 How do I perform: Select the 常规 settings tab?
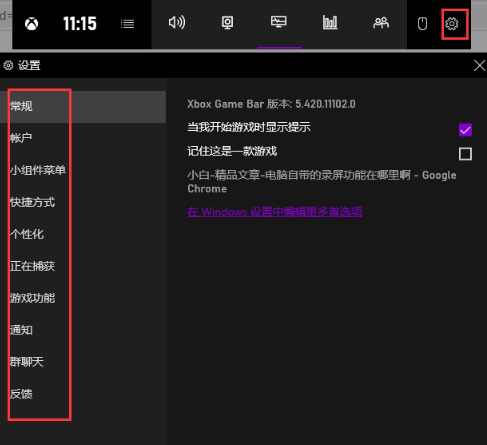pyautogui.click(x=83, y=107)
